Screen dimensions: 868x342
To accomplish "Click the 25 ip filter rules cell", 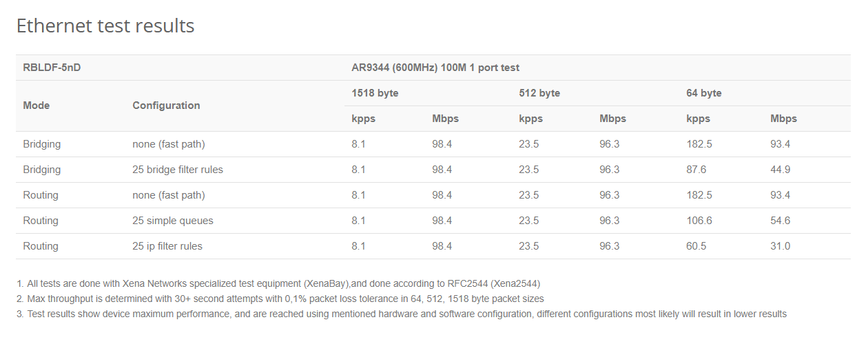I will (167, 246).
